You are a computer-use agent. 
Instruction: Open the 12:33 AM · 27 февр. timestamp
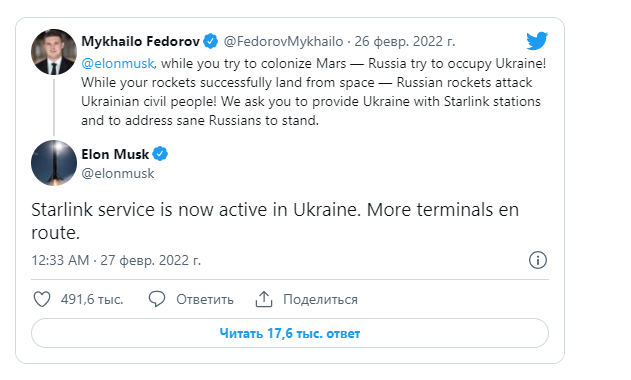[116, 260]
